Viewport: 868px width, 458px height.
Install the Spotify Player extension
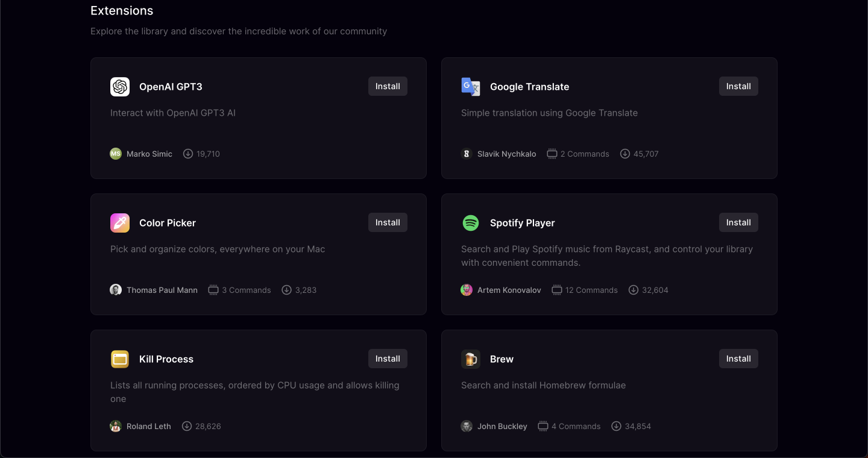(738, 222)
